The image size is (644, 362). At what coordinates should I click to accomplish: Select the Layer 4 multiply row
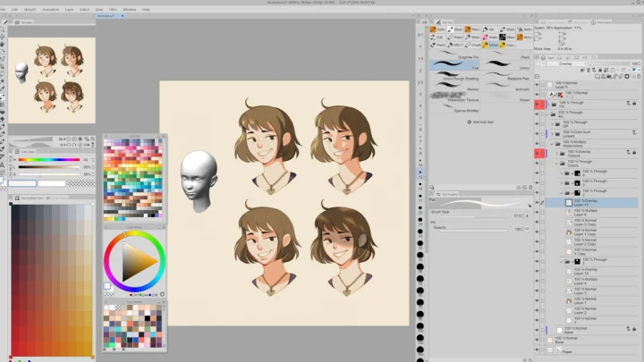[591, 282]
